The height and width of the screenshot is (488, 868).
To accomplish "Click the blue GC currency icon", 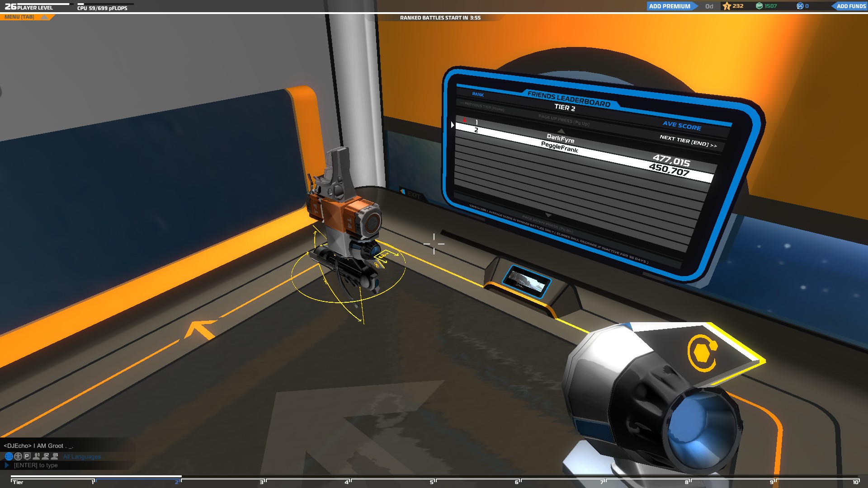I will pos(800,6).
